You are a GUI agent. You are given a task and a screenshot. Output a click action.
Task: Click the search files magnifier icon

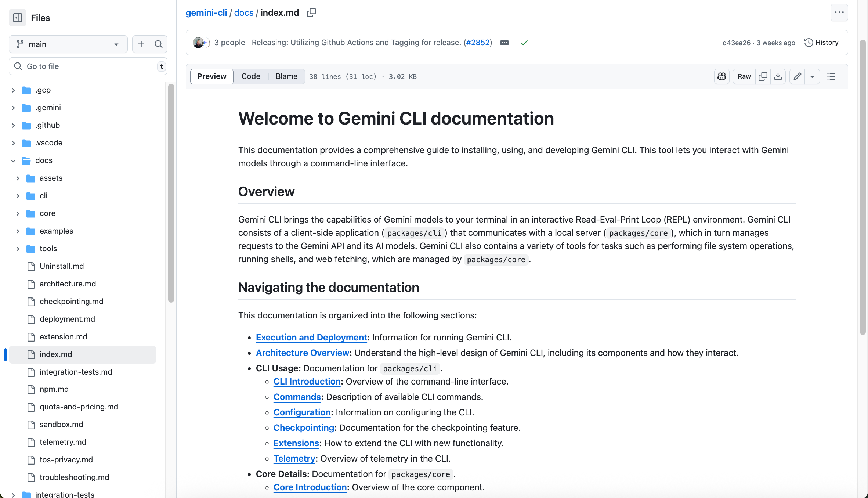[159, 44]
